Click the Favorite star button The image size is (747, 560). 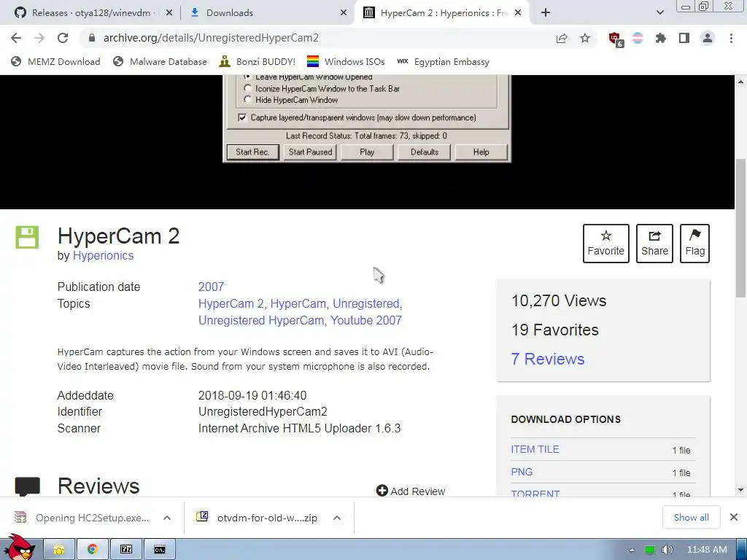606,244
